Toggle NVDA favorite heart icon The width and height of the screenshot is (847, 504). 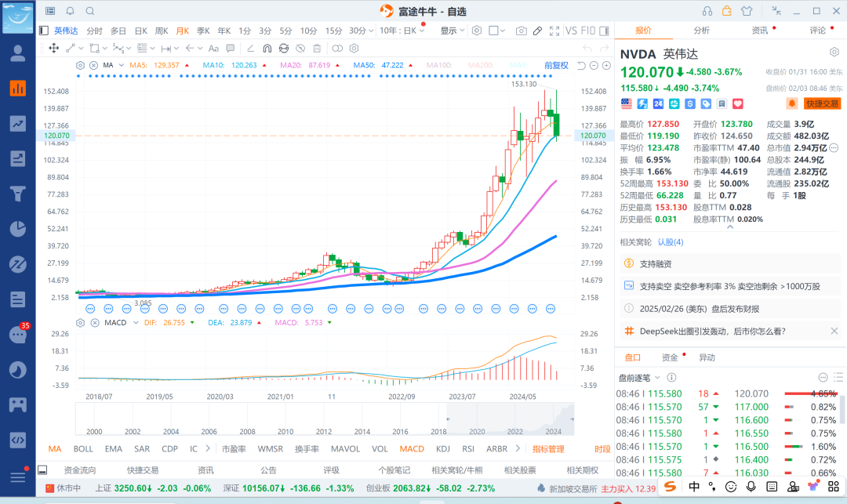coord(738,103)
